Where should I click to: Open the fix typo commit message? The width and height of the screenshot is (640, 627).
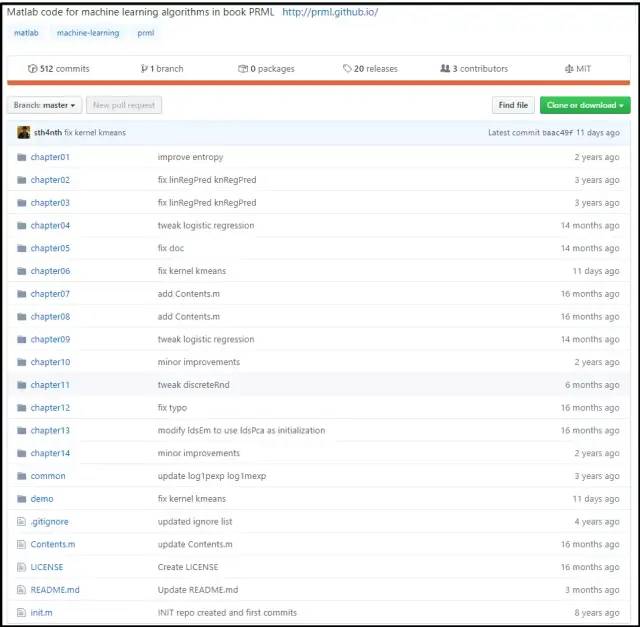[172, 408]
